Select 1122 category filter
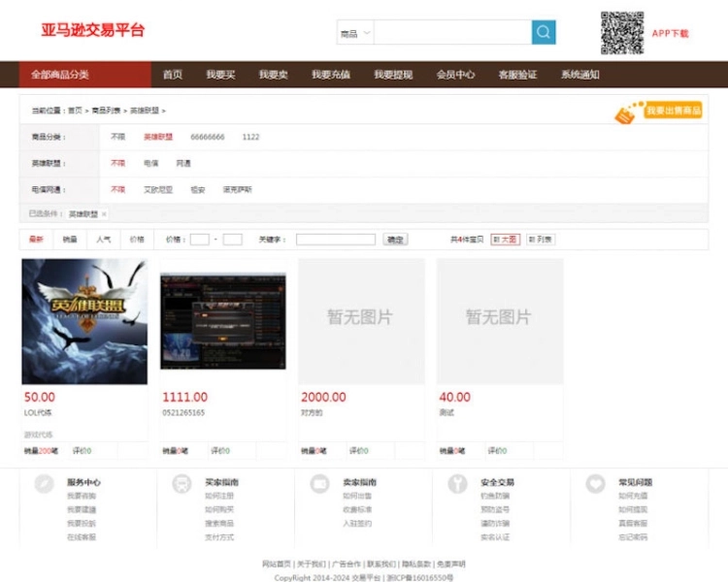 [x=250, y=137]
